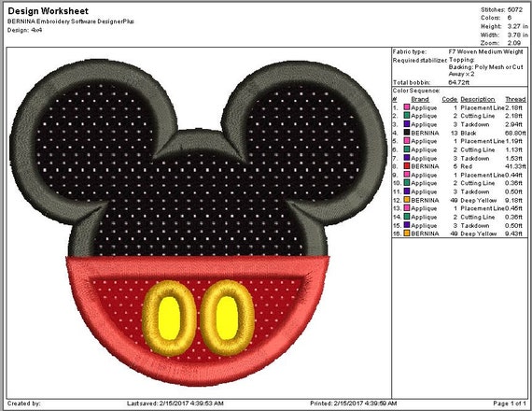Click the Mickey head design preview
Screen dimensions: 532x411
[199, 222]
